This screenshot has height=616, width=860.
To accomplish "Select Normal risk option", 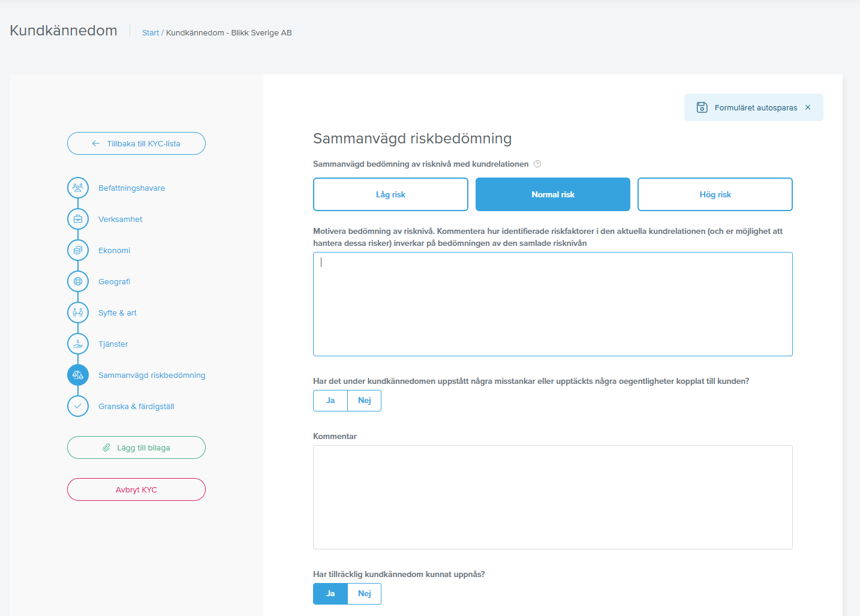I will click(x=553, y=194).
